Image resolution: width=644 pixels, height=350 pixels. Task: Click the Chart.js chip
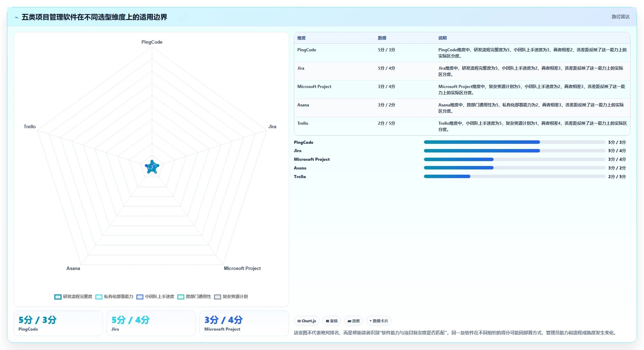click(x=307, y=321)
